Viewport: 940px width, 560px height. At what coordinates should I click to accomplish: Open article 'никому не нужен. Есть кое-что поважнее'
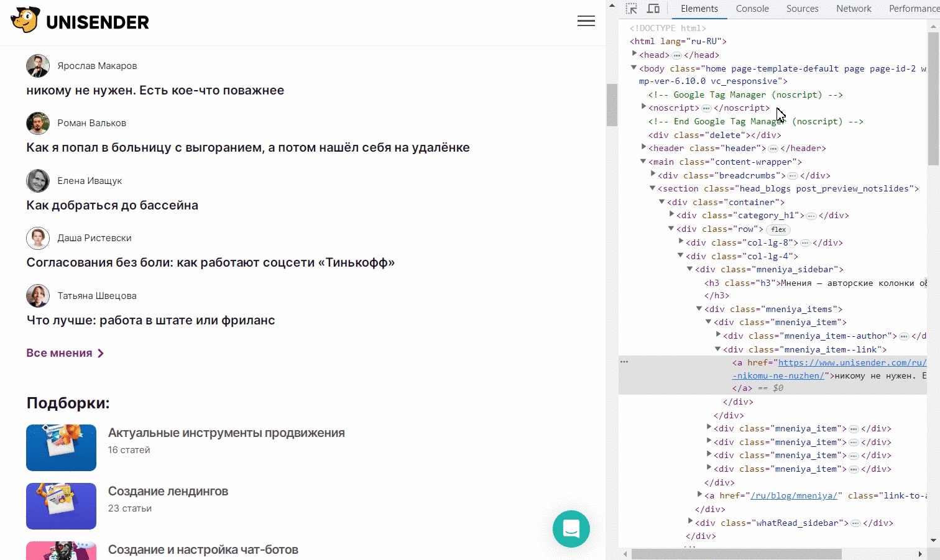pos(155,90)
